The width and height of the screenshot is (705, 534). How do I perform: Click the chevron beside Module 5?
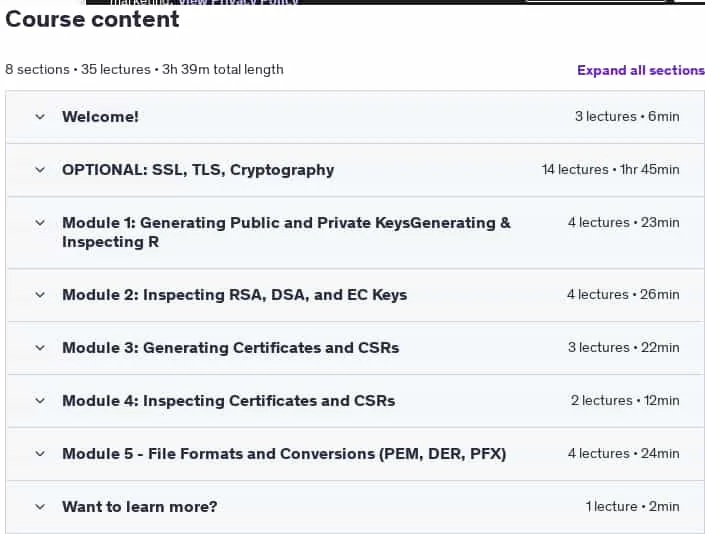[40, 454]
